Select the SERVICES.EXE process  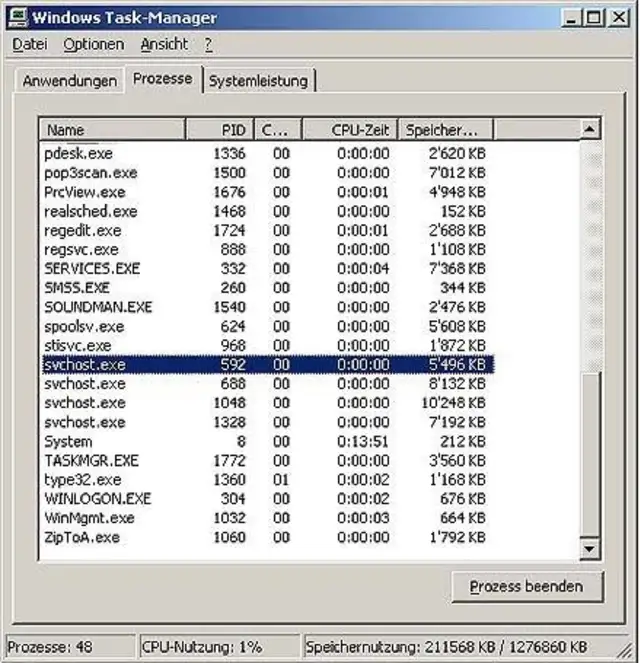point(268,268)
